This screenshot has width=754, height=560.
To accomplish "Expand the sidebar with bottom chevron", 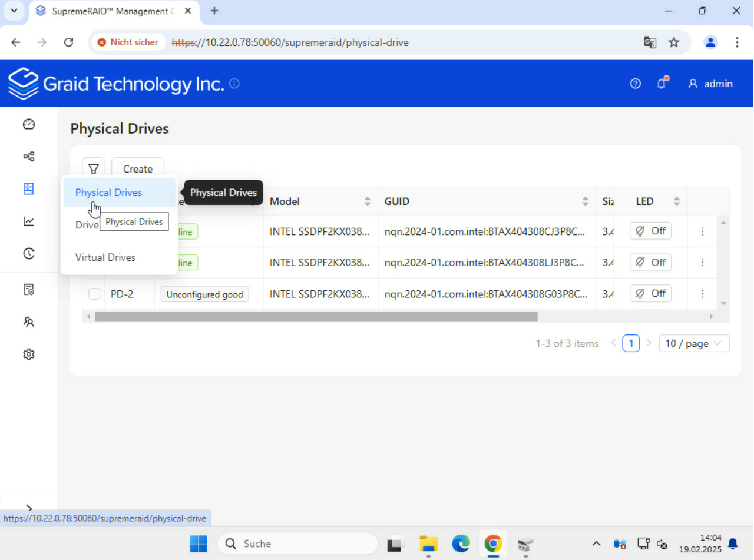I will tap(29, 508).
